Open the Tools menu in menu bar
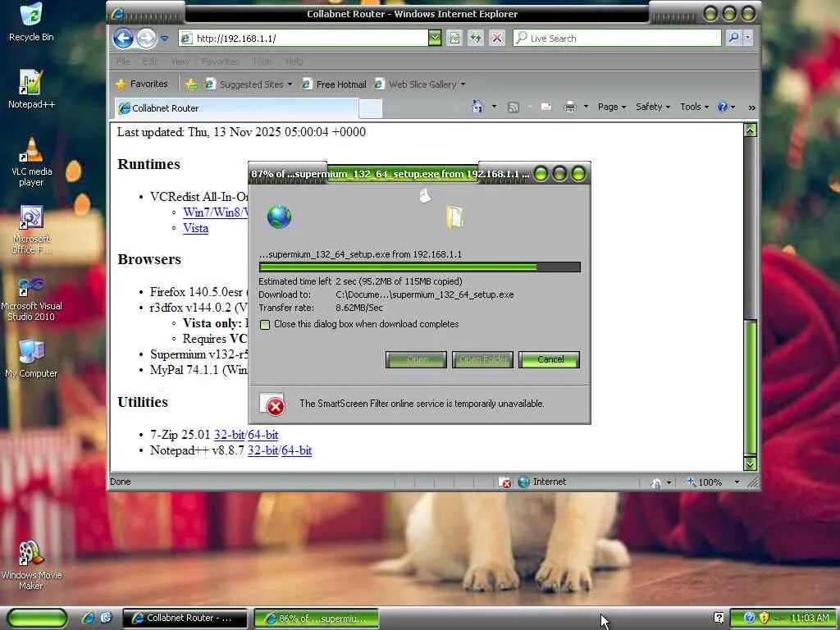 [262, 62]
